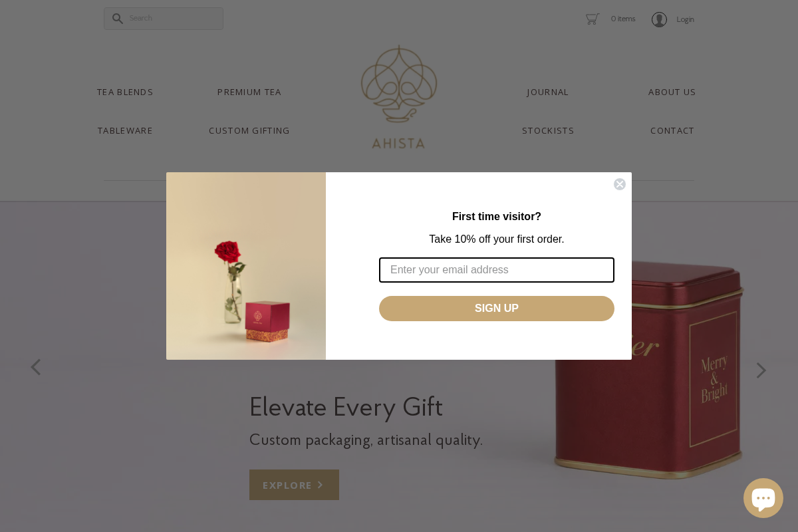Click the search magnifier icon
This screenshot has width=798, height=532.
pos(118,19)
